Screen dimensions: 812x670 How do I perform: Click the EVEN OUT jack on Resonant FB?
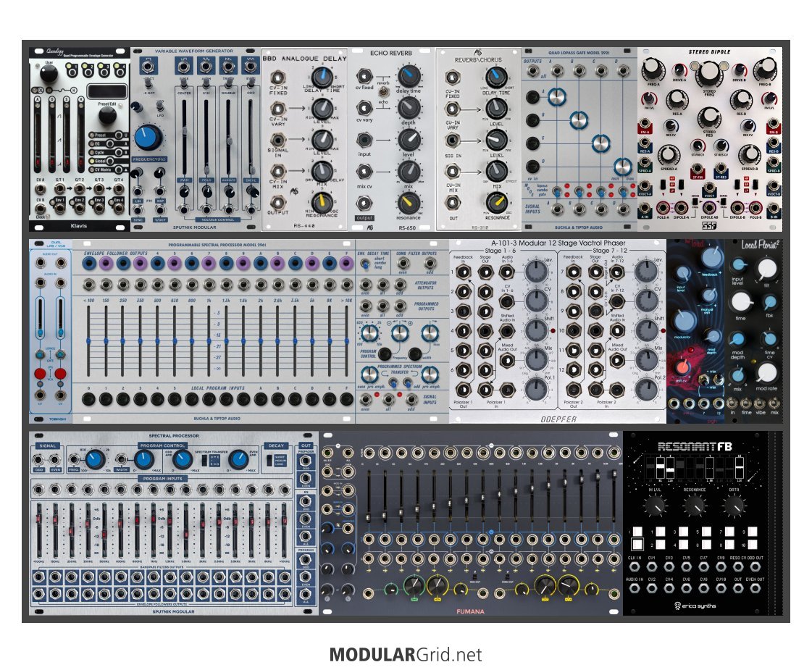tap(755, 588)
